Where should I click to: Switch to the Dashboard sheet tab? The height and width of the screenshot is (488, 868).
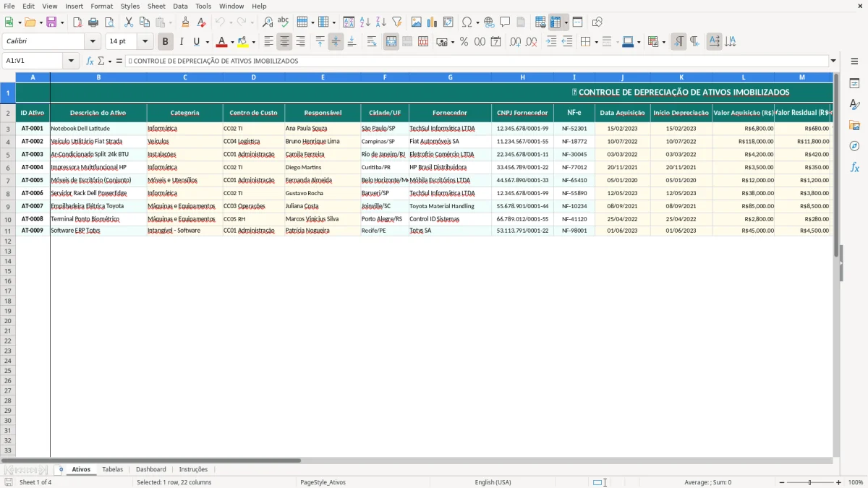coord(151,468)
